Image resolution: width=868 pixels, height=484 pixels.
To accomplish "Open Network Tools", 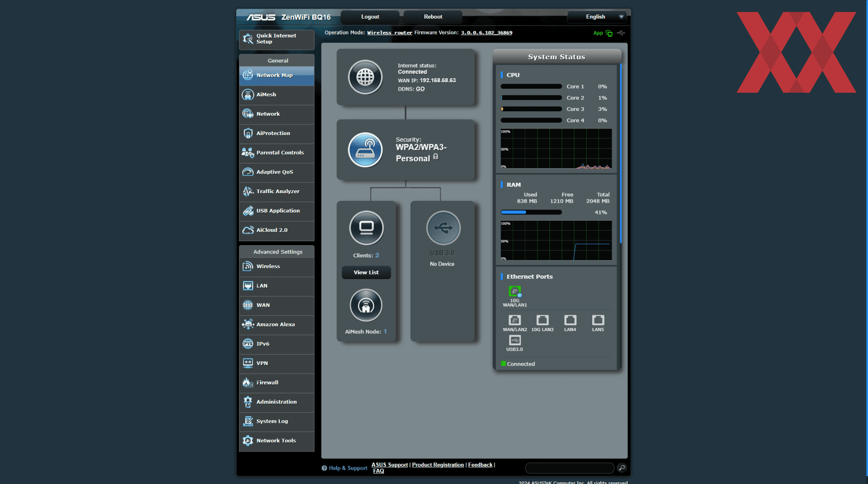I will pos(277,441).
